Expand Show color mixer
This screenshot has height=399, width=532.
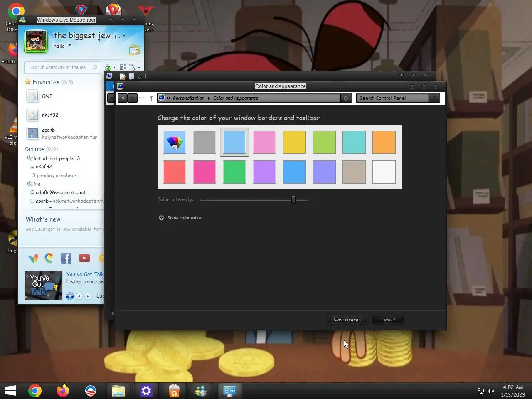pos(180,218)
